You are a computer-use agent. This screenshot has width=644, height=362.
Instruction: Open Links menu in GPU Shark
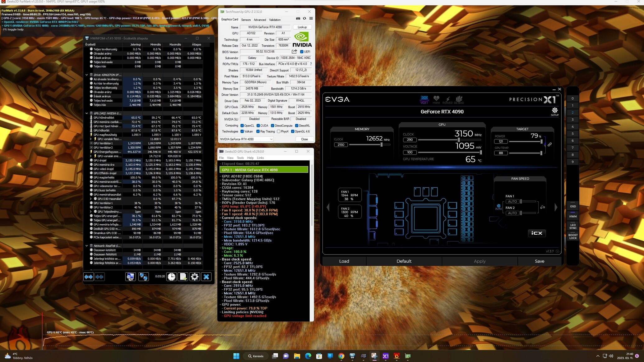point(260,158)
